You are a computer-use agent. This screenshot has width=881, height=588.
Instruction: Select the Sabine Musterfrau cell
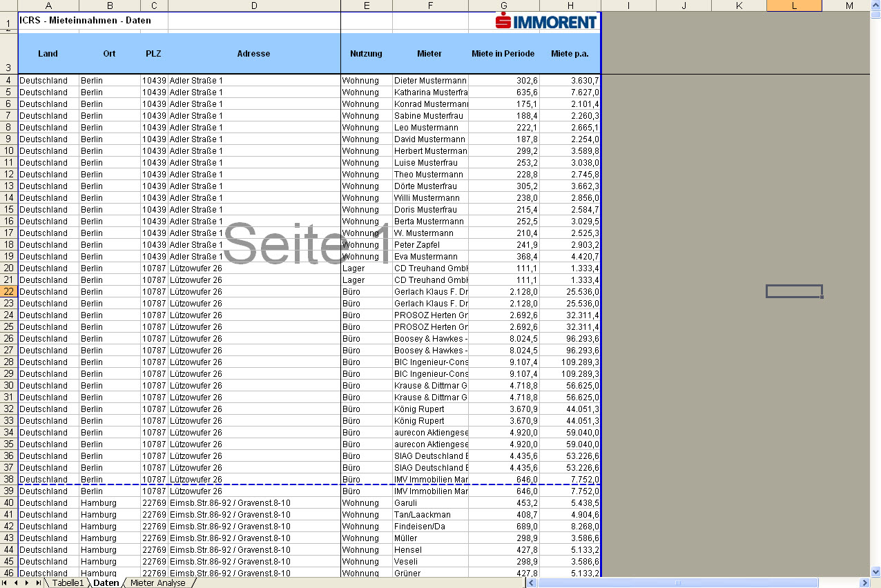point(430,116)
